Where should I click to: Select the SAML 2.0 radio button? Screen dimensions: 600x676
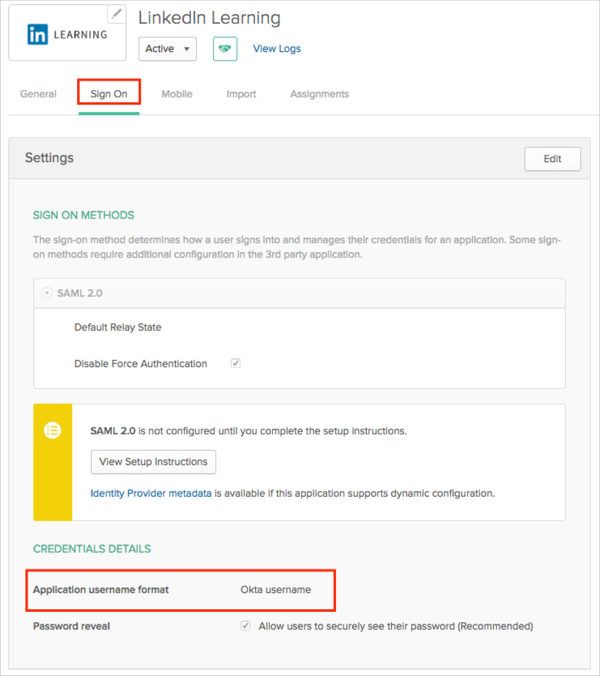(47, 293)
